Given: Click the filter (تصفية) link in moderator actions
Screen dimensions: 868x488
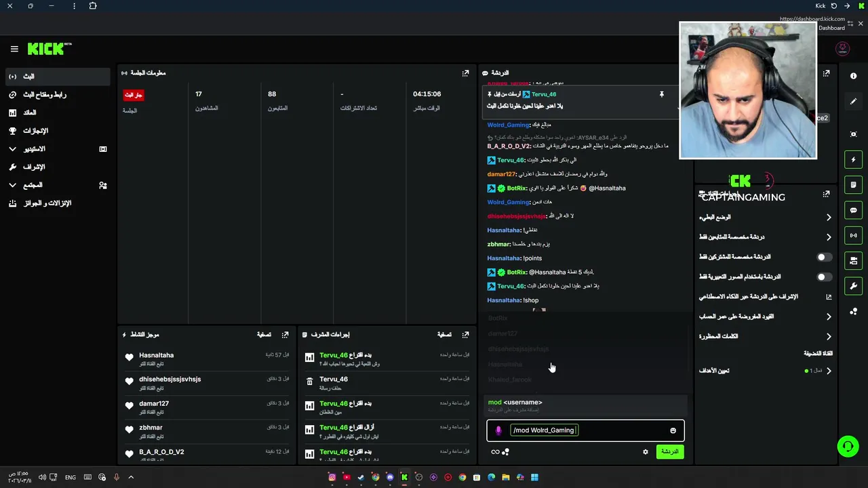Looking at the screenshot, I should click(x=444, y=335).
